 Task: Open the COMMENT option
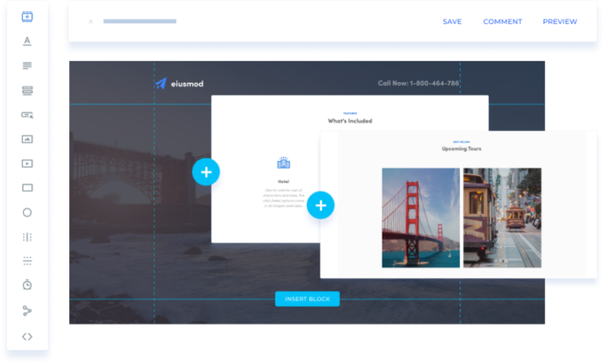[503, 22]
